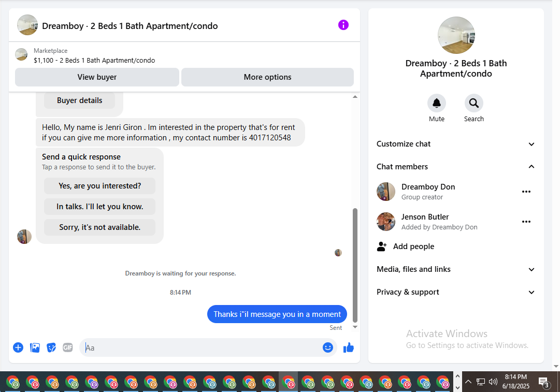Open the volume control in system tray
This screenshot has width=560, height=392.
[493, 382]
